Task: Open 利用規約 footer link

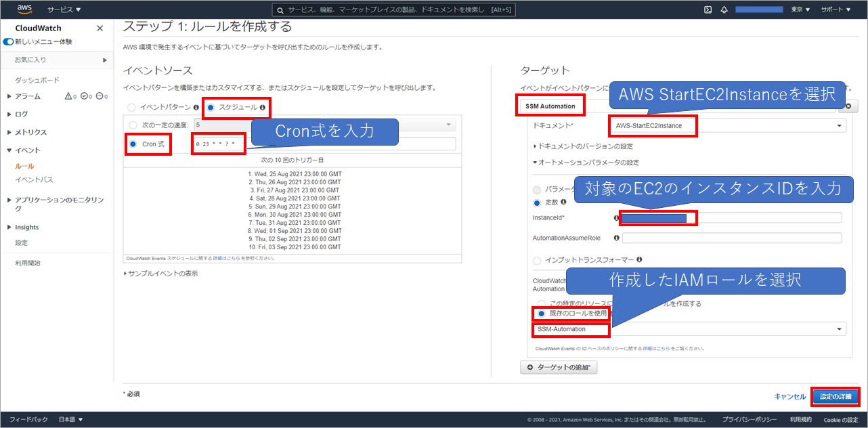Action: (800, 420)
